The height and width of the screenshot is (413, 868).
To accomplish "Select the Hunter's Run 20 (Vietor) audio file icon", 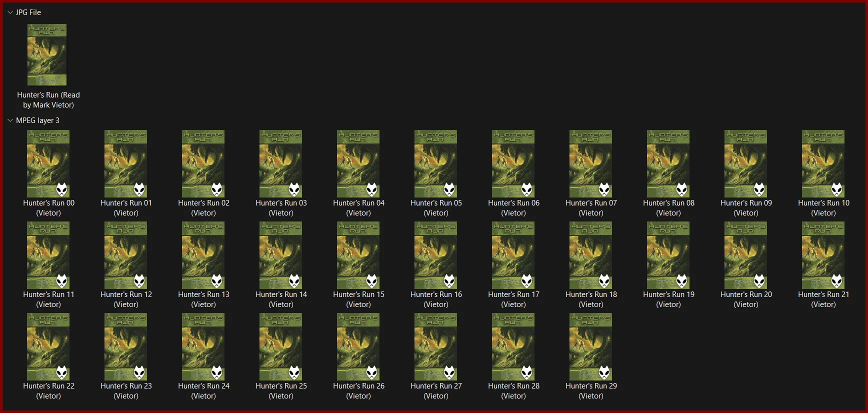I will [746, 255].
